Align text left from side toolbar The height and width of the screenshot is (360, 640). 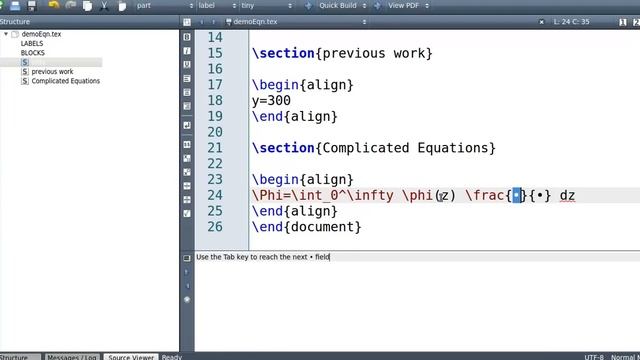[x=187, y=78]
